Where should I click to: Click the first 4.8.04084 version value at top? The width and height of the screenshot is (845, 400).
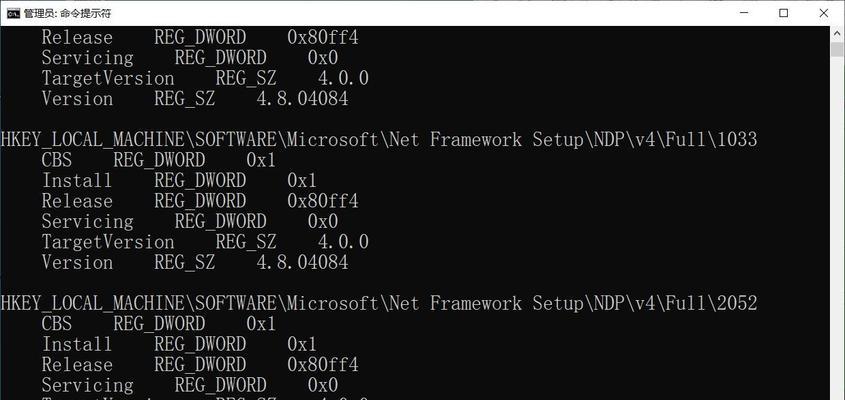coord(302,99)
